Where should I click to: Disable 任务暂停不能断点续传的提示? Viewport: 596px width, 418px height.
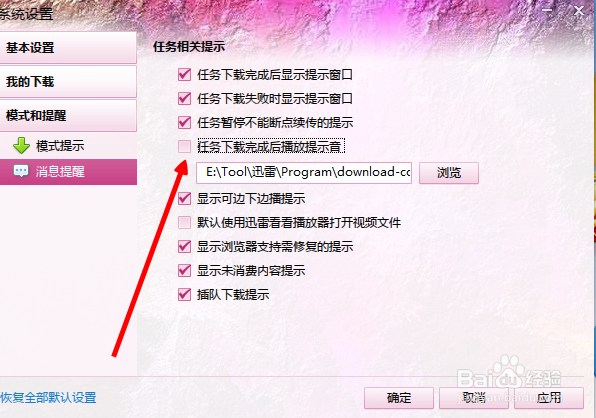point(184,122)
